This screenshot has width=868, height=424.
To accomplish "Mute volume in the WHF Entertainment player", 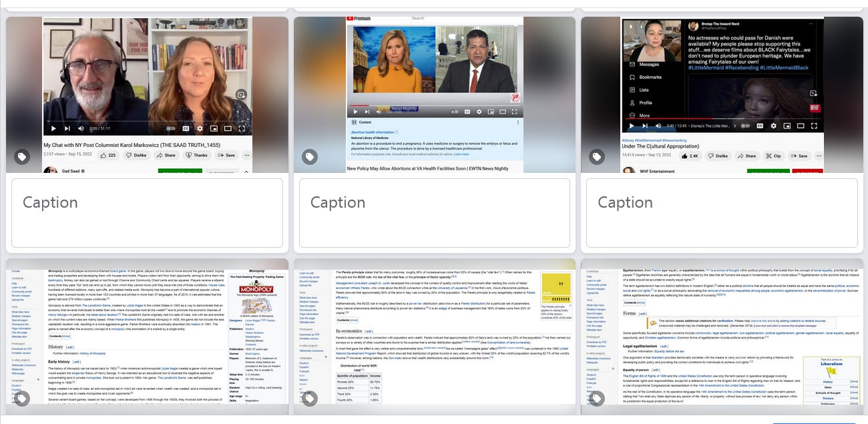I will [x=658, y=126].
